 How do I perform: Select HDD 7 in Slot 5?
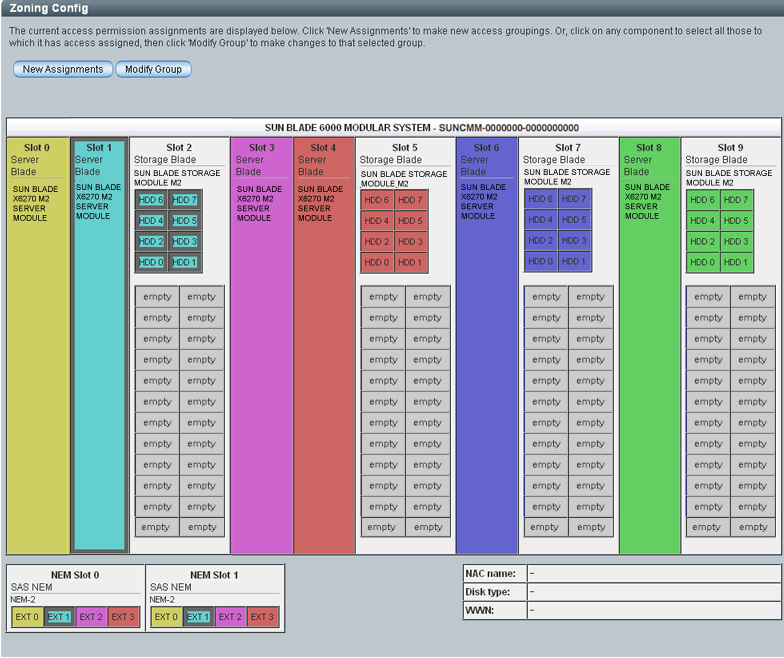point(410,200)
